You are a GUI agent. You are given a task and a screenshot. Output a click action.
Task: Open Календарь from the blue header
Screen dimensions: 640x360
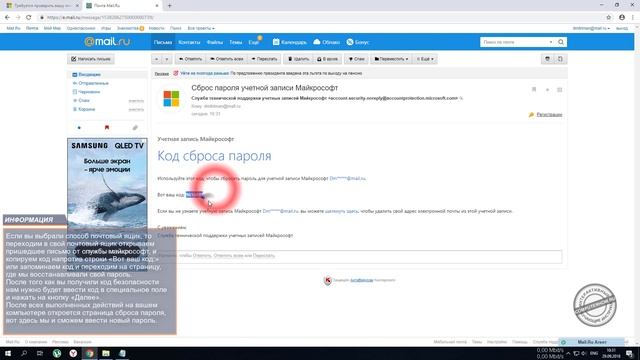(289, 42)
